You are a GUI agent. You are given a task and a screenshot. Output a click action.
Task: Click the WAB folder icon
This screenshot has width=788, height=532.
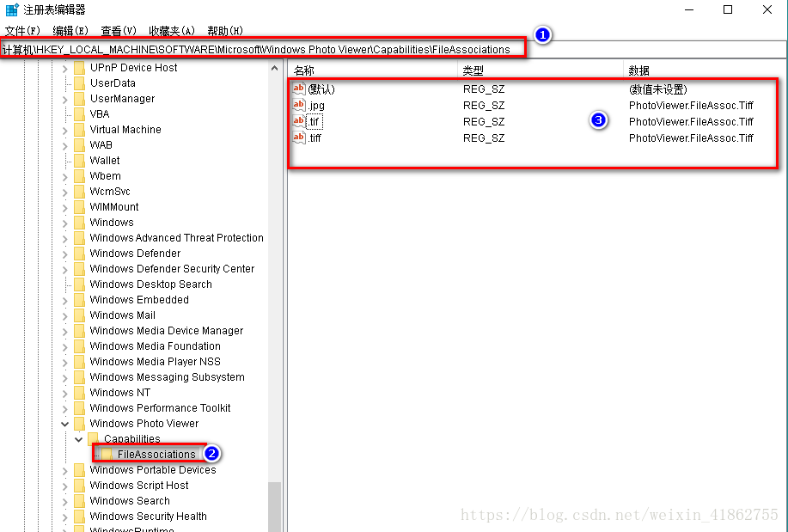pos(79,144)
